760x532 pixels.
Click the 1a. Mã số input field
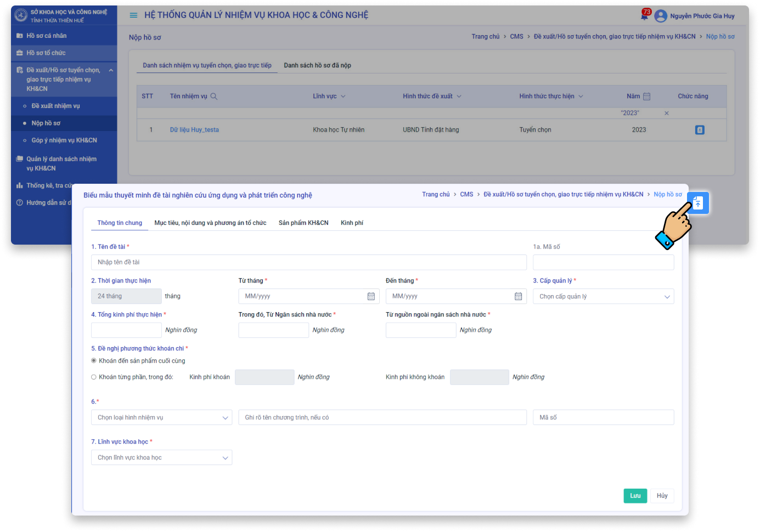click(x=603, y=262)
